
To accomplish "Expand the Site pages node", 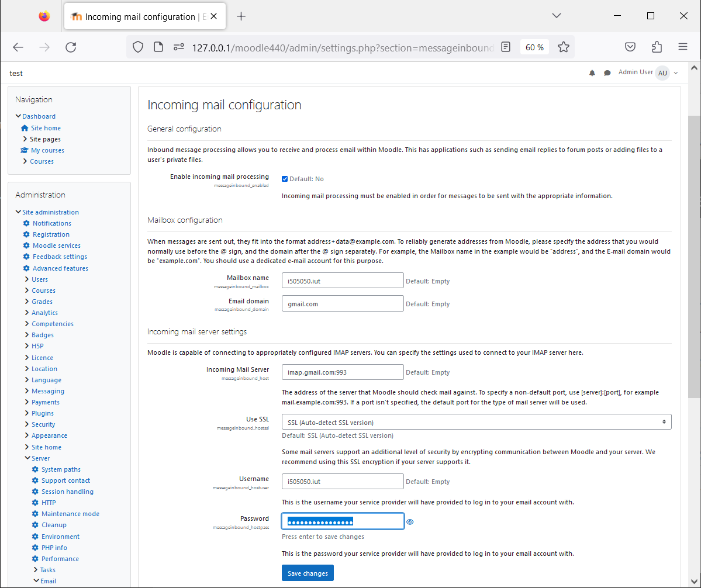I will click(25, 139).
